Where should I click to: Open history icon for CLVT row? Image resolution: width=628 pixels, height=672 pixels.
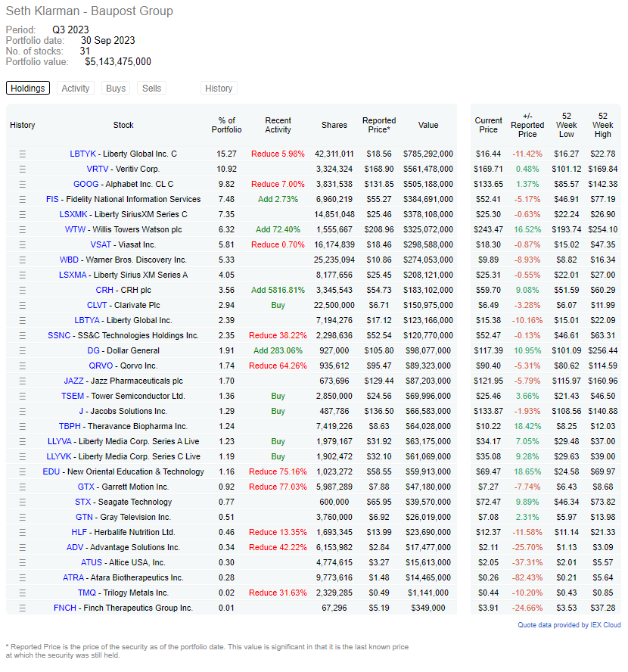[x=22, y=306]
